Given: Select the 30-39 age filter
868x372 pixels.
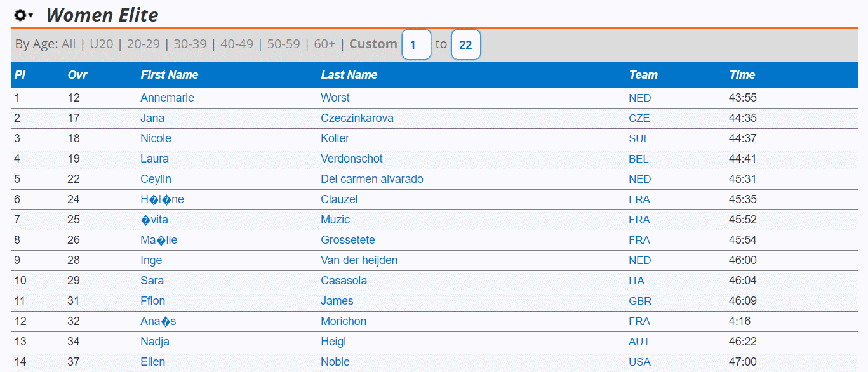Looking at the screenshot, I should pyautogui.click(x=190, y=44).
